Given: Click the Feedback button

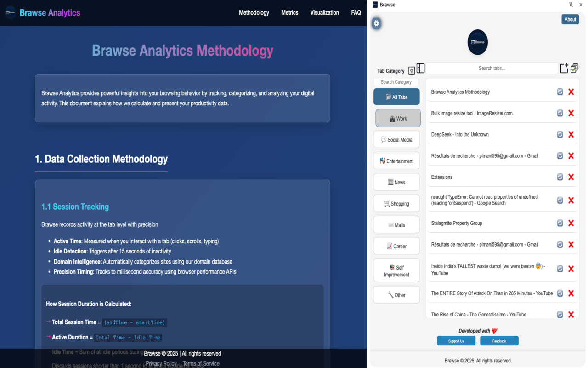Looking at the screenshot, I should click(x=499, y=341).
